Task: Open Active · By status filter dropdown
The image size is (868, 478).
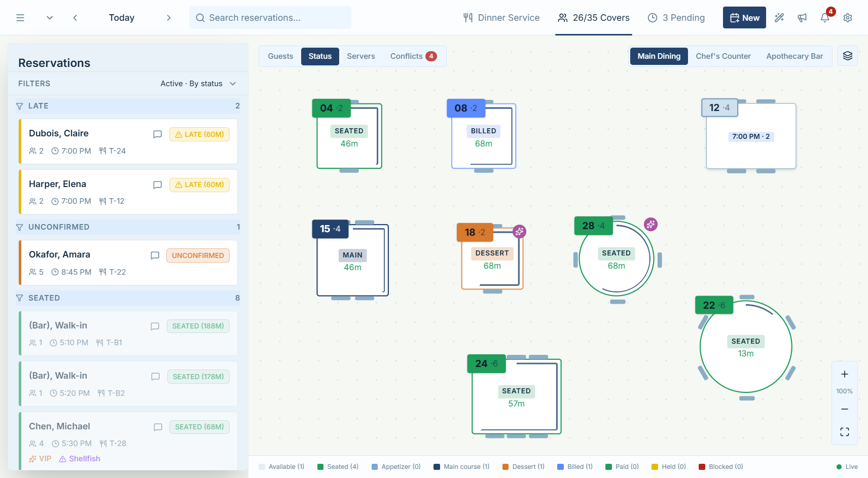Action: pos(198,84)
